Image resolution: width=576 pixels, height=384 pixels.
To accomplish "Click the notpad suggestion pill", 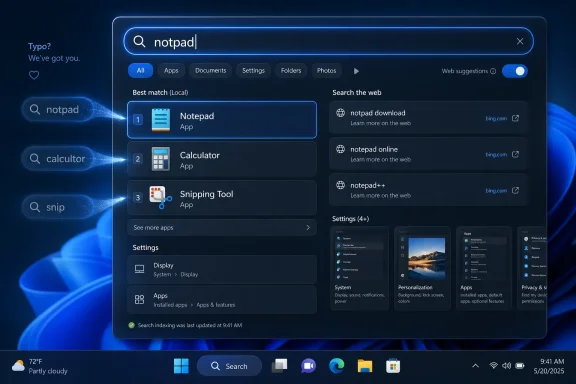I will pyautogui.click(x=57, y=110).
